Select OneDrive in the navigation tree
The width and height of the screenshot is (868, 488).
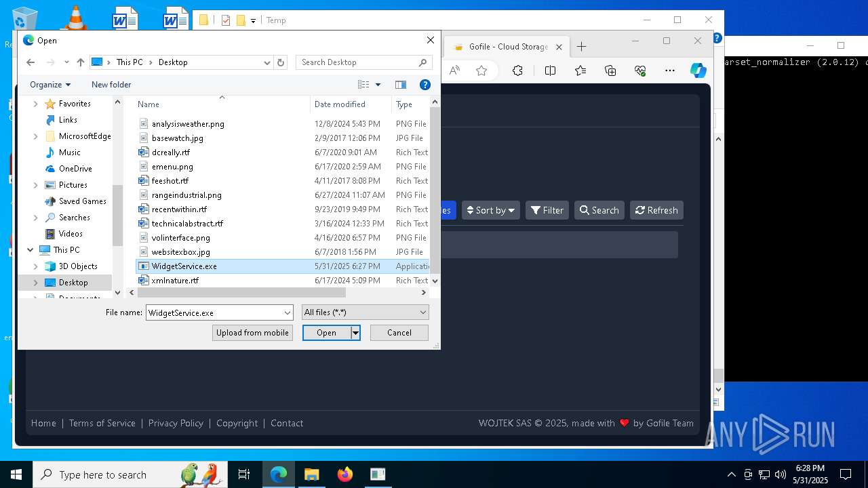pyautogui.click(x=75, y=169)
